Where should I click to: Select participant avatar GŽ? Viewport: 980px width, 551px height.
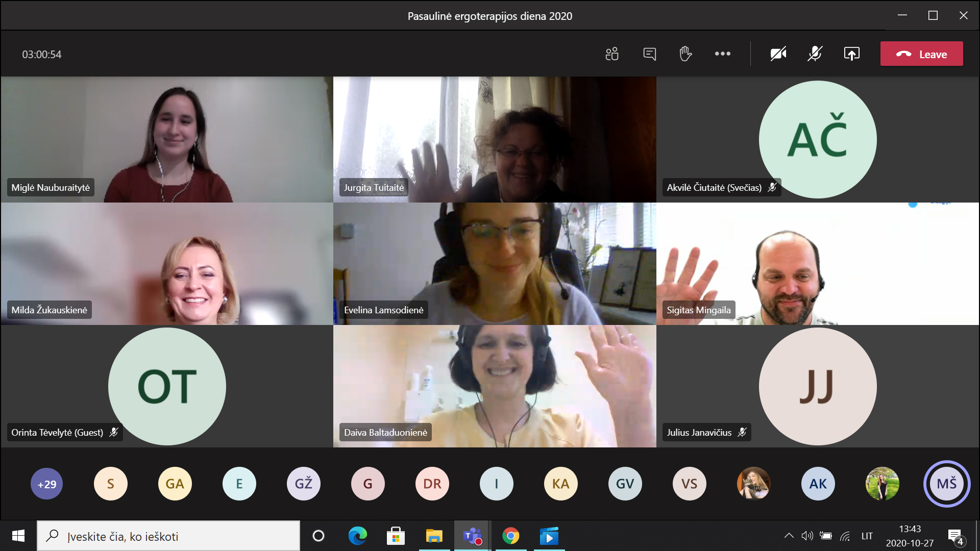coord(304,484)
